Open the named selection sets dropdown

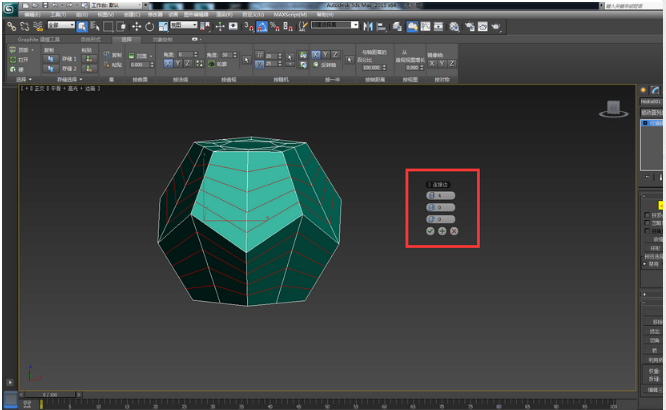[335, 25]
